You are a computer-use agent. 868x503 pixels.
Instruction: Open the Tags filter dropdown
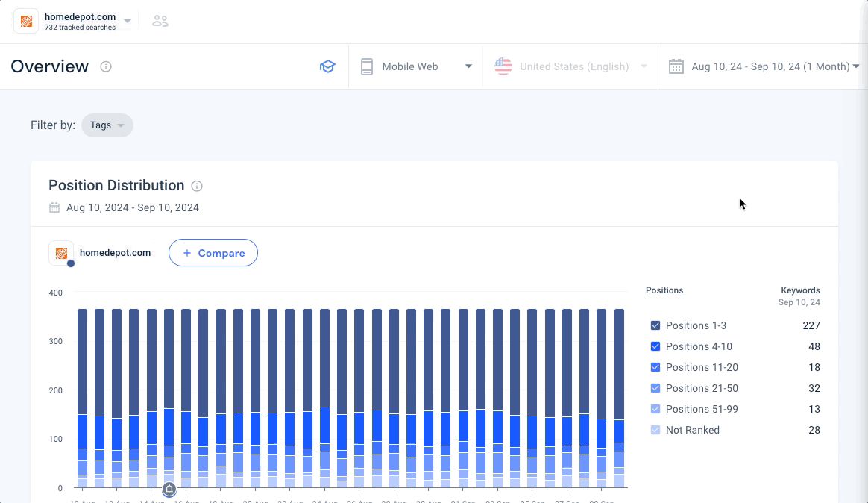pyautogui.click(x=107, y=125)
